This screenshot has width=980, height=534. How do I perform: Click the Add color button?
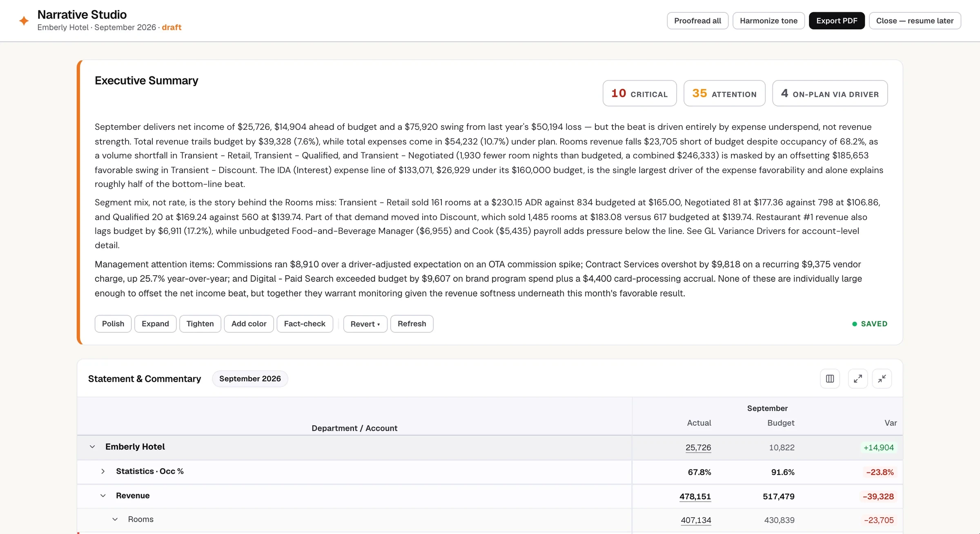point(249,324)
